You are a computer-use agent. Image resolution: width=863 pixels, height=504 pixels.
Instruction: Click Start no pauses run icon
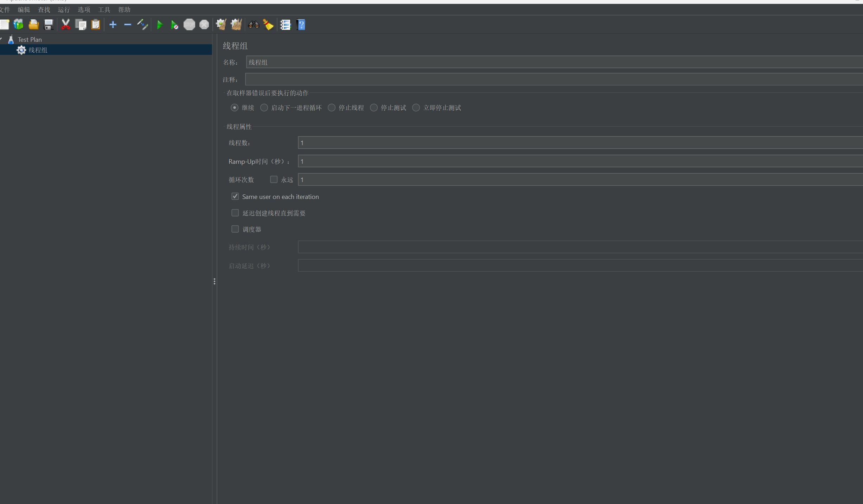174,25
